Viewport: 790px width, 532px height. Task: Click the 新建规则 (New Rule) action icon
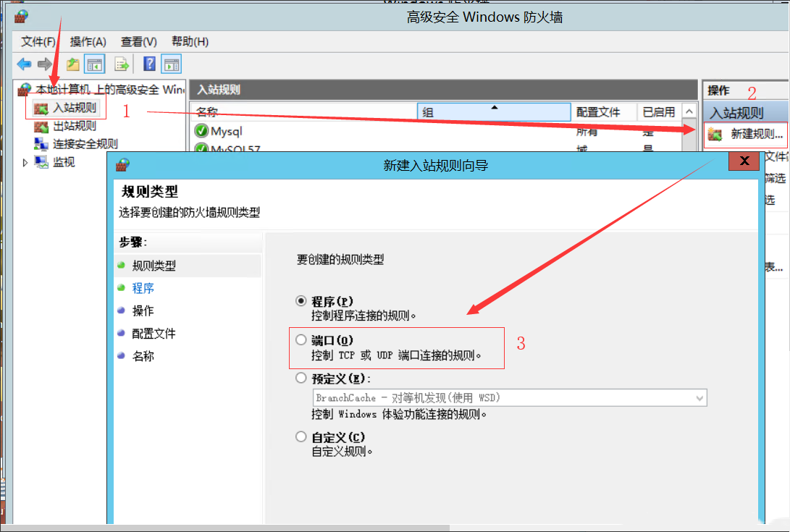pyautogui.click(x=715, y=134)
